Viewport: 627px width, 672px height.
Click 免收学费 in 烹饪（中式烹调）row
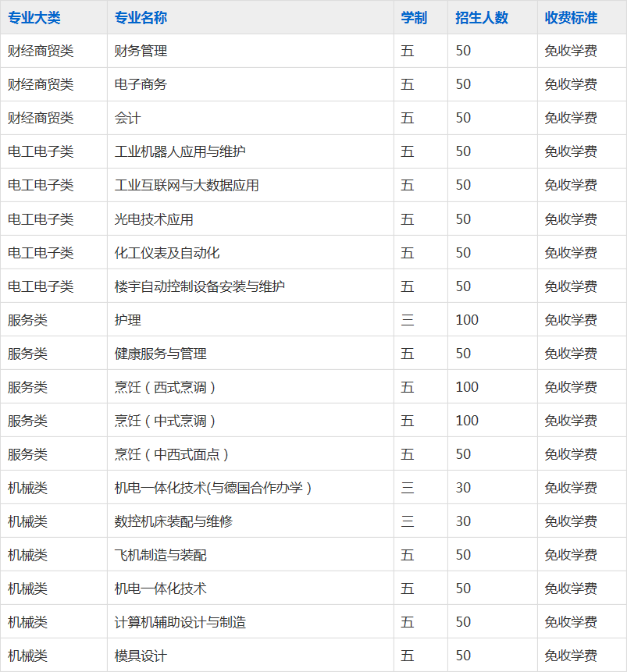click(571, 421)
